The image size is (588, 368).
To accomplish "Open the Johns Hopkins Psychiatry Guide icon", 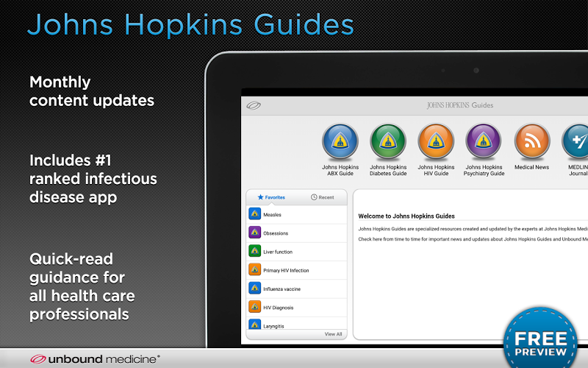I will coord(484,141).
